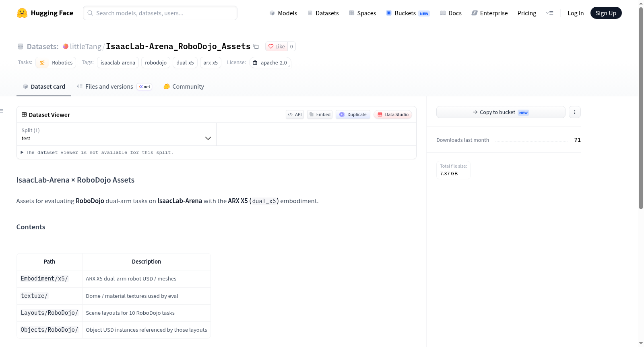Click Copy to bucket
Viewport: 644px width, 347px height.
click(x=501, y=112)
